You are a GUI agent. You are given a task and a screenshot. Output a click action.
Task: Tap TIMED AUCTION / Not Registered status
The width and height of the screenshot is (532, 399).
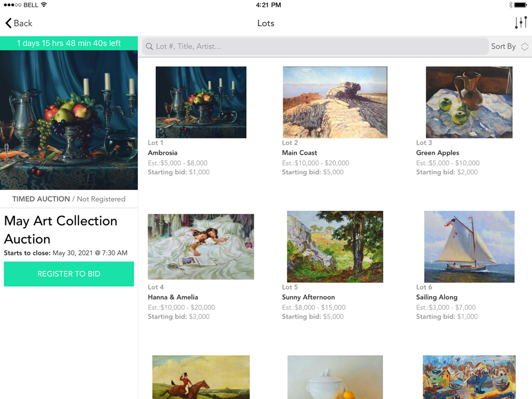click(x=69, y=199)
